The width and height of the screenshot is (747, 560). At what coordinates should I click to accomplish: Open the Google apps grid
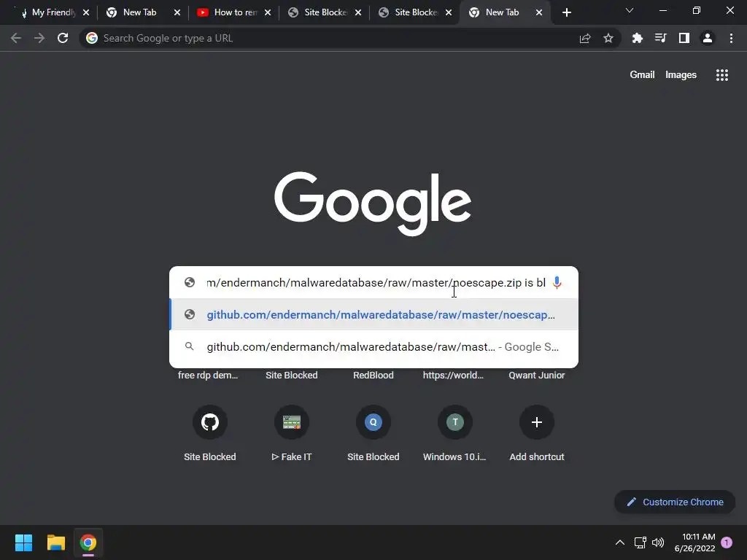721,75
